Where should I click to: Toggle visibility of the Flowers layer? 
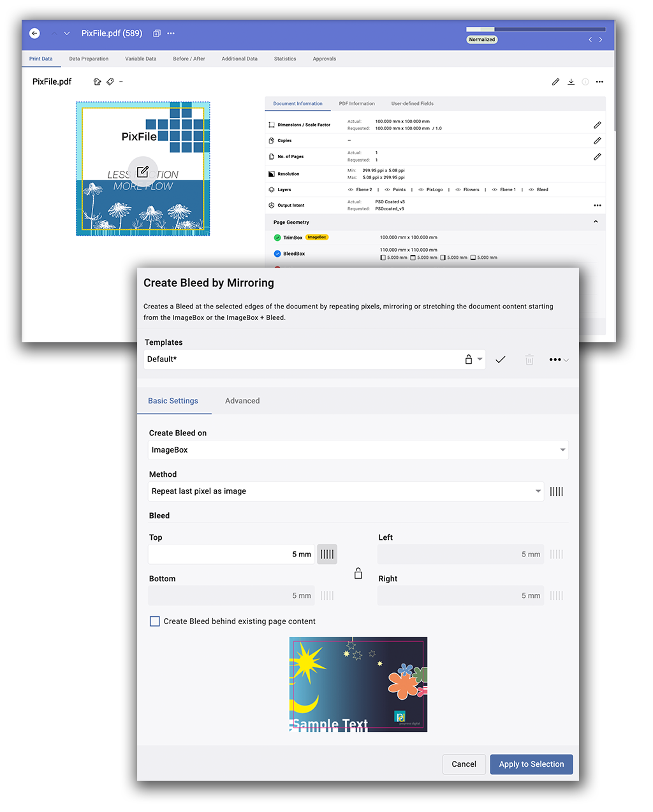[458, 190]
